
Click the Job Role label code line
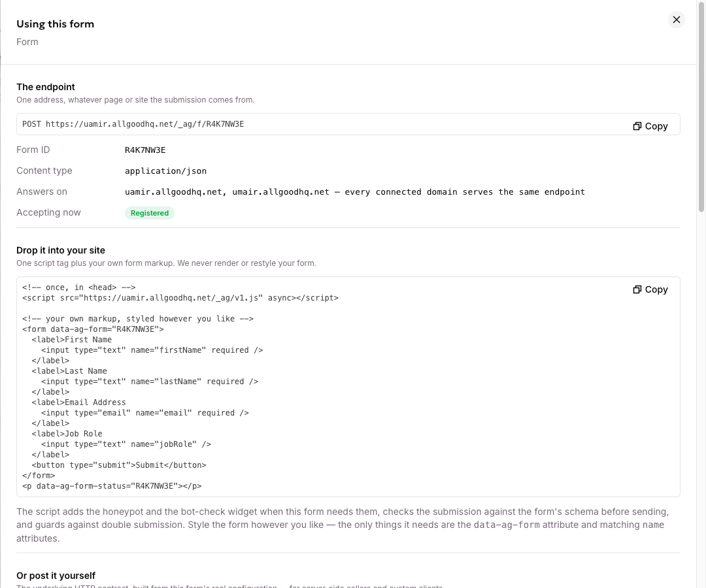click(67, 434)
